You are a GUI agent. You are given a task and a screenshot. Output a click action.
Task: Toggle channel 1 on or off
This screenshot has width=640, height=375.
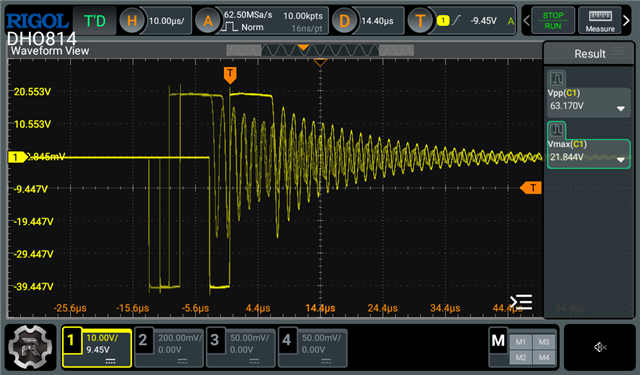71,339
